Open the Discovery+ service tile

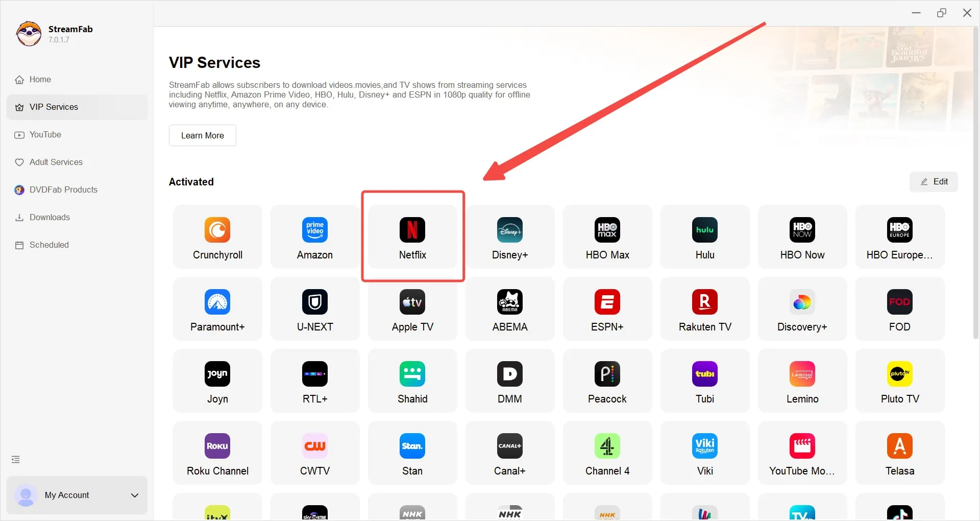click(802, 309)
